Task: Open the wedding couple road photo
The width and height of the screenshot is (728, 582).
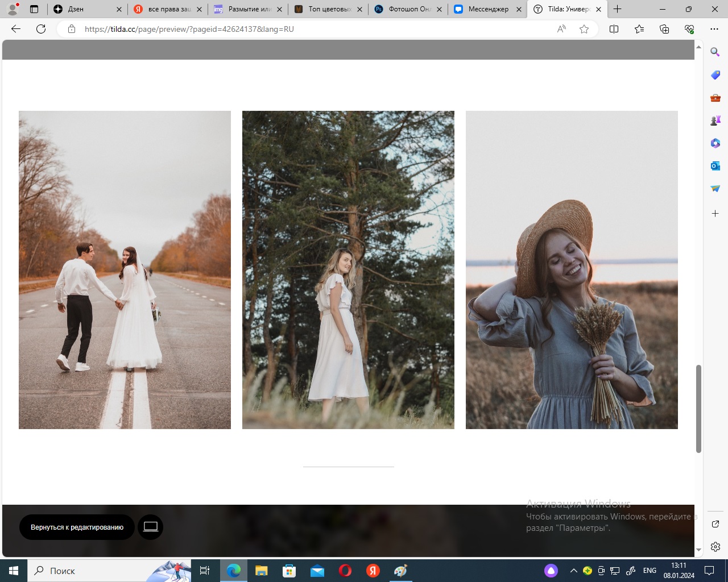Action: click(125, 270)
